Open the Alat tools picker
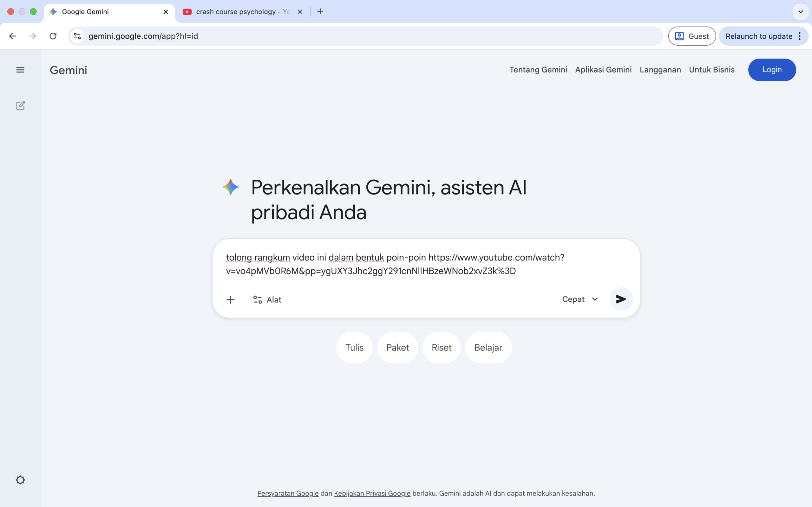The height and width of the screenshot is (507, 812). click(x=267, y=299)
